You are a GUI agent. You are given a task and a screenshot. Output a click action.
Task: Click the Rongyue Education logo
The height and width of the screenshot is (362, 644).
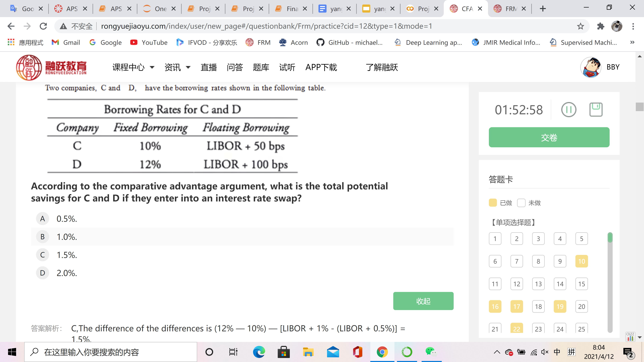[51, 67]
